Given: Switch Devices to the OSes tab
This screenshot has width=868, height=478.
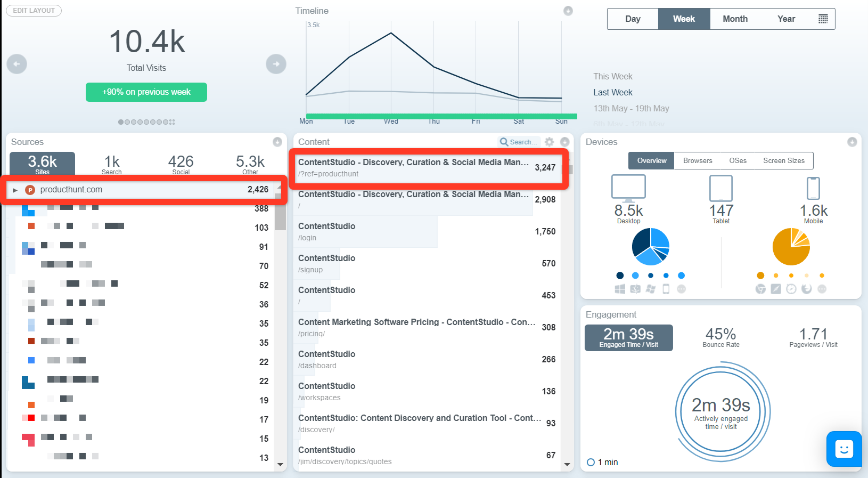Looking at the screenshot, I should coord(738,160).
